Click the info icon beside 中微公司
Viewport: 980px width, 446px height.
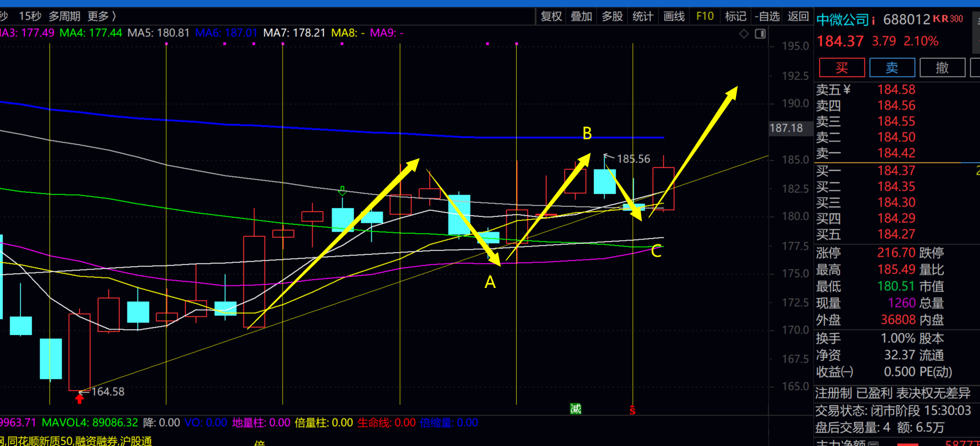(x=874, y=21)
